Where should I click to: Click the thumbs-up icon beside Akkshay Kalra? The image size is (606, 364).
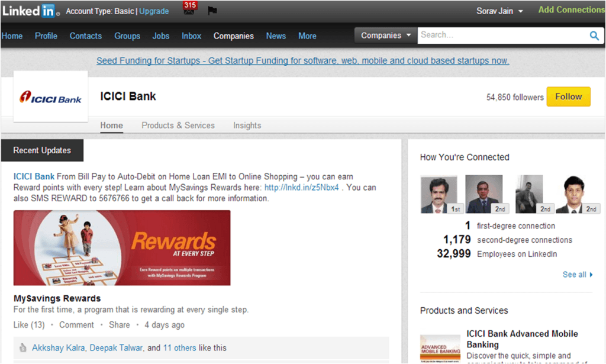click(x=23, y=348)
